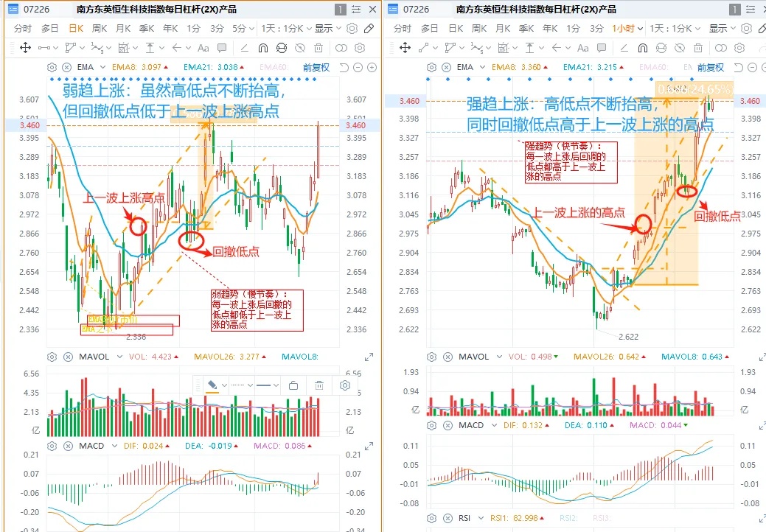Select the polygon shape tool in left chart

click(71, 47)
